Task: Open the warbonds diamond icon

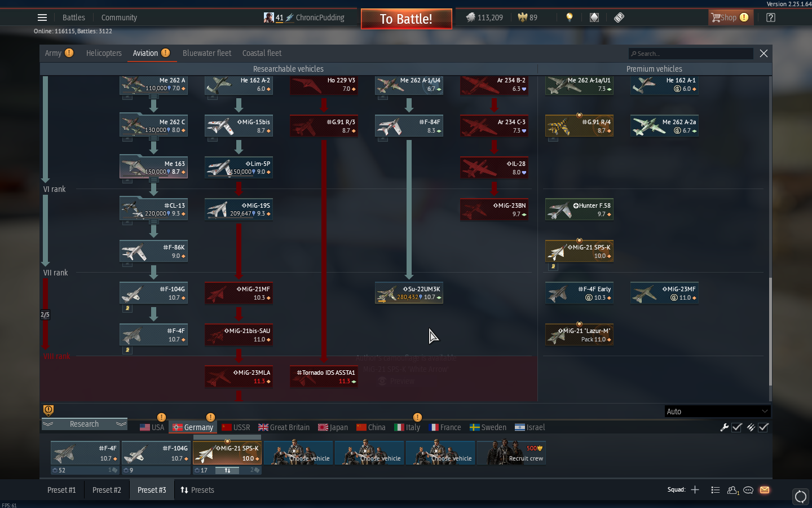Action: [x=594, y=17]
